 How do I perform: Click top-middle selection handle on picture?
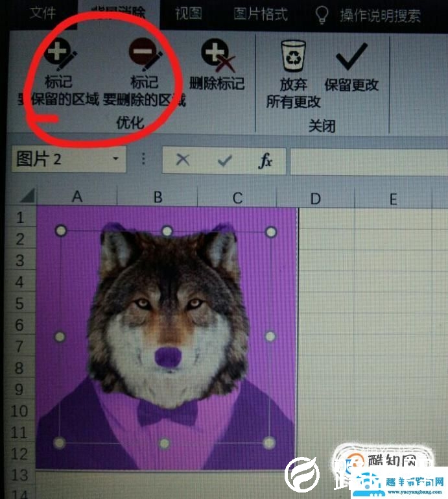(x=167, y=231)
